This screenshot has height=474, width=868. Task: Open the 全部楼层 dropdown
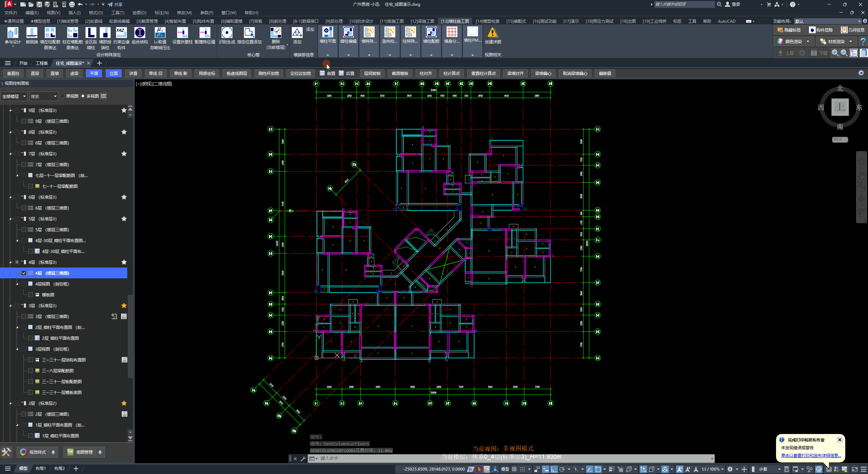coord(14,96)
